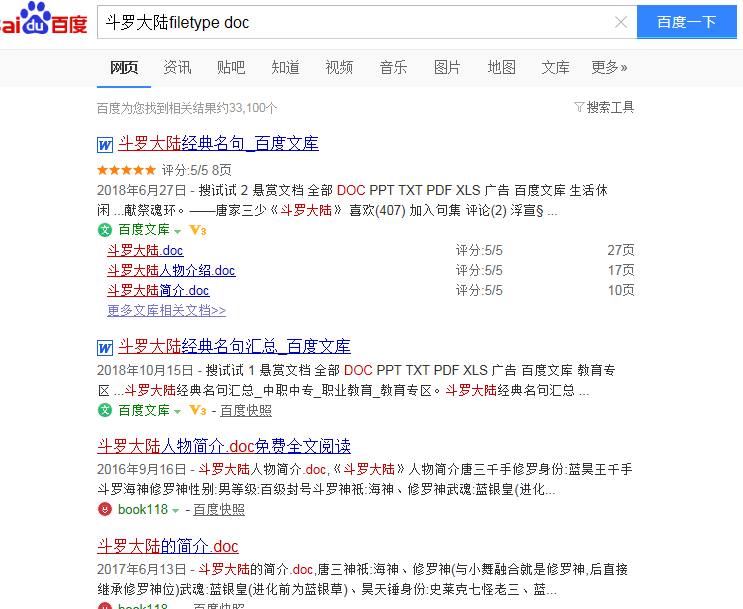Open the 音乐 tab
Screen dimensions: 743x609
click(393, 68)
